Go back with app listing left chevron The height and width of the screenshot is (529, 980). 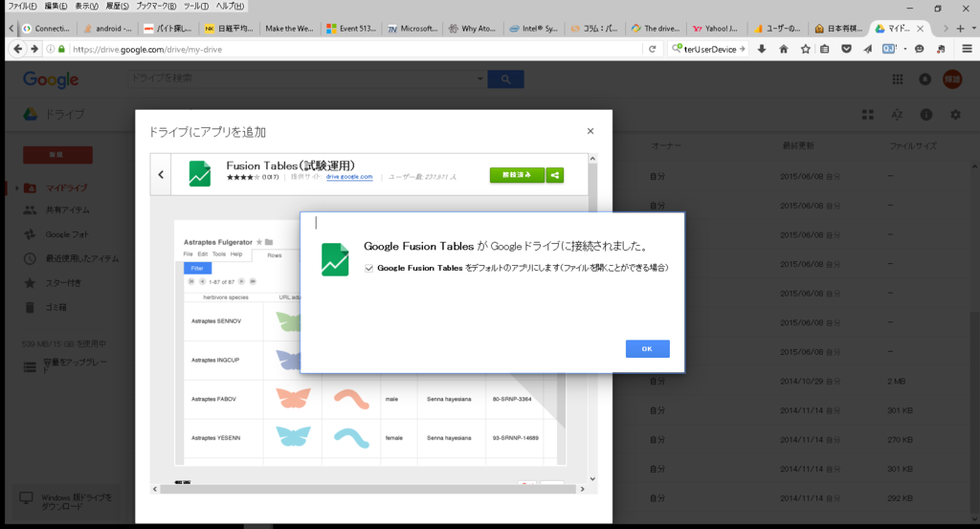point(161,174)
